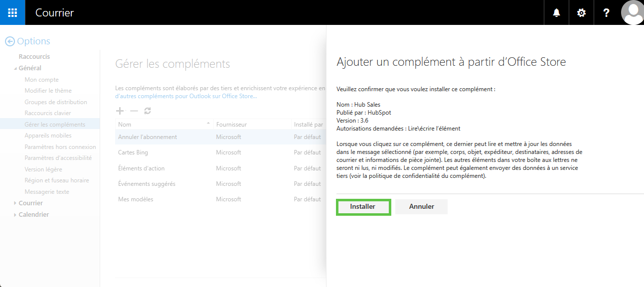Open the app launcher grid icon
Image resolution: width=644 pixels, height=287 pixels.
[12, 12]
